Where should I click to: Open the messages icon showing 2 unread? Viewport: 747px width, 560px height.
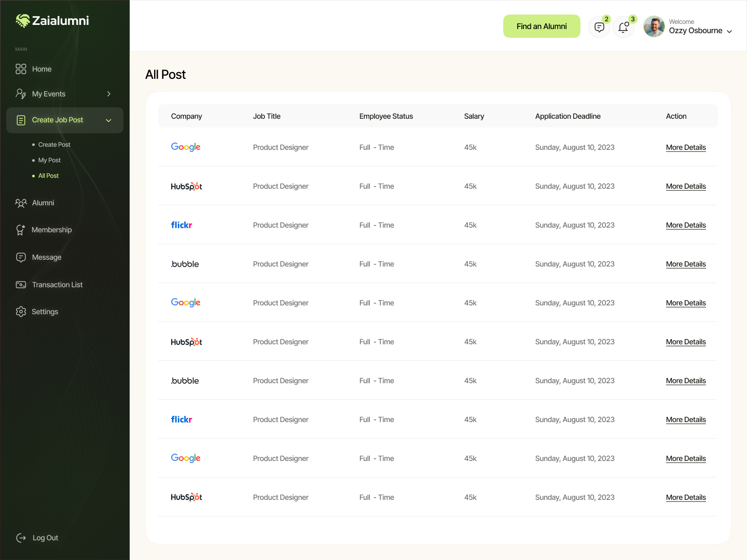pyautogui.click(x=599, y=26)
